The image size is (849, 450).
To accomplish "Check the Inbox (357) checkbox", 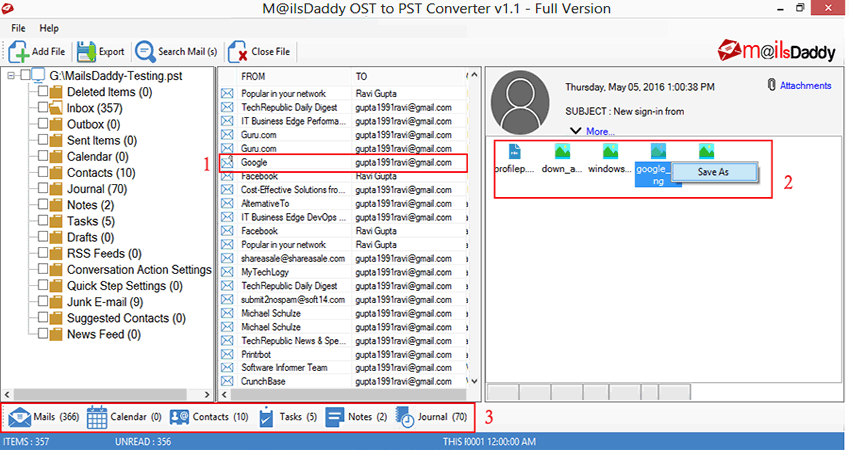I will pyautogui.click(x=43, y=108).
